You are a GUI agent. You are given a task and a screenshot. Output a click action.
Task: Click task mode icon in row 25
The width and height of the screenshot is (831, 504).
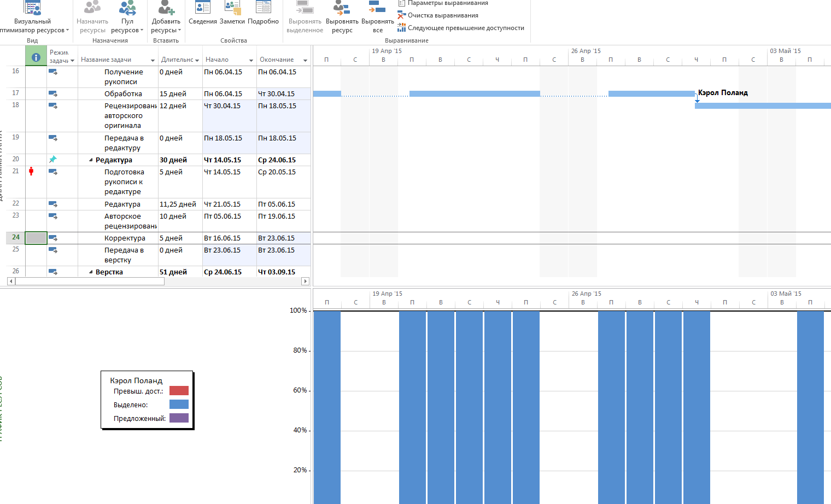pos(53,250)
